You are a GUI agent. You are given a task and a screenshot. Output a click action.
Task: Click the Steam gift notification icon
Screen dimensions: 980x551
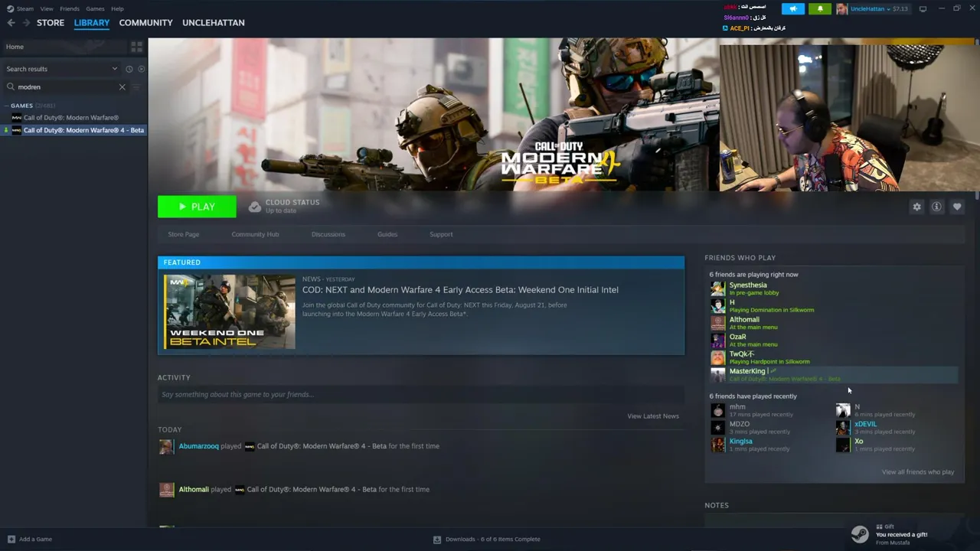pyautogui.click(x=860, y=533)
